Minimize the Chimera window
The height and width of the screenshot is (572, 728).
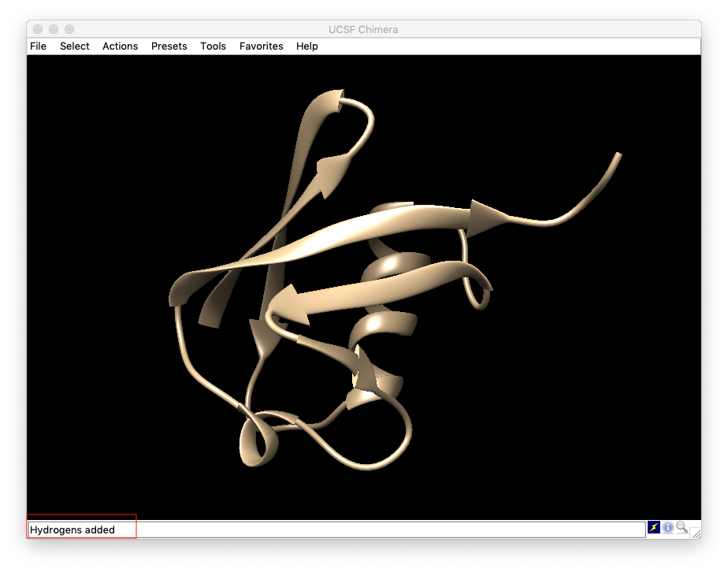click(54, 30)
